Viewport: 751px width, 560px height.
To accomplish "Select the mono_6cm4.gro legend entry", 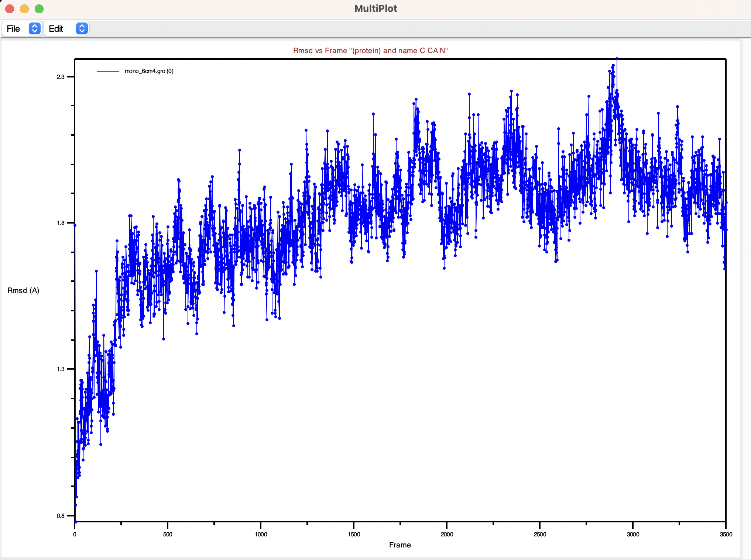I will click(149, 71).
